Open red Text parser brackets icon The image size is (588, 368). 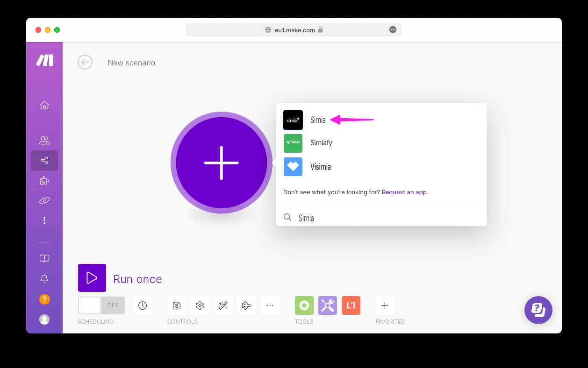tap(351, 305)
